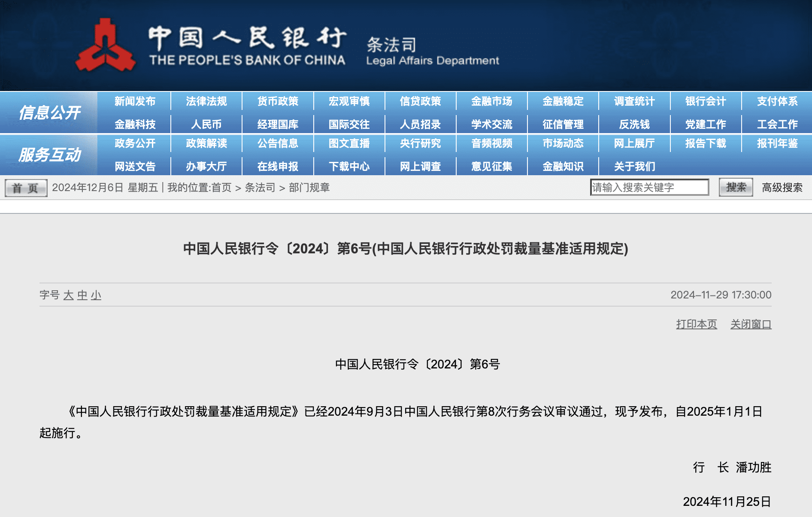Select 银行会计 navigation link
Screen dimensions: 812x517
[x=706, y=101]
